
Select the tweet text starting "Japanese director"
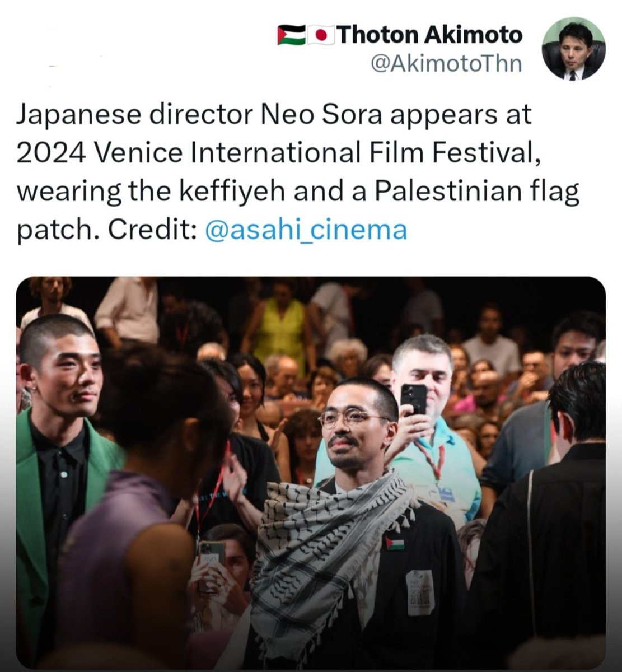[x=297, y=172]
